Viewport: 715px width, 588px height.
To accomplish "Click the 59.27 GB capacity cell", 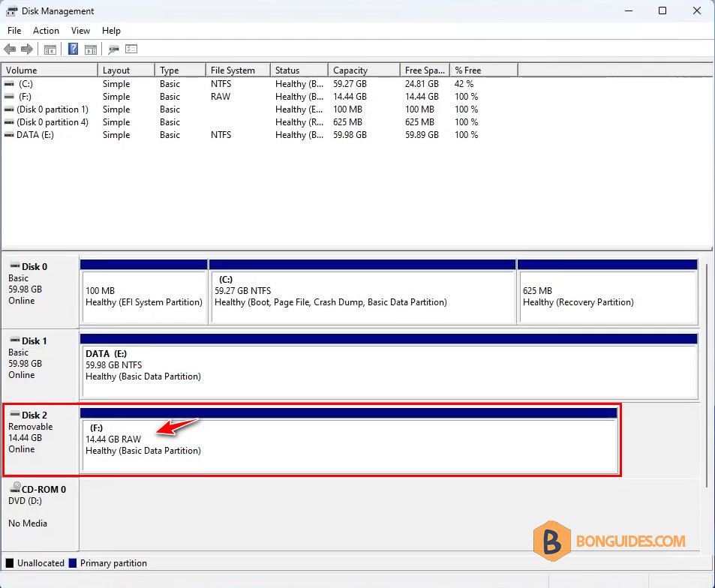I will pos(350,84).
